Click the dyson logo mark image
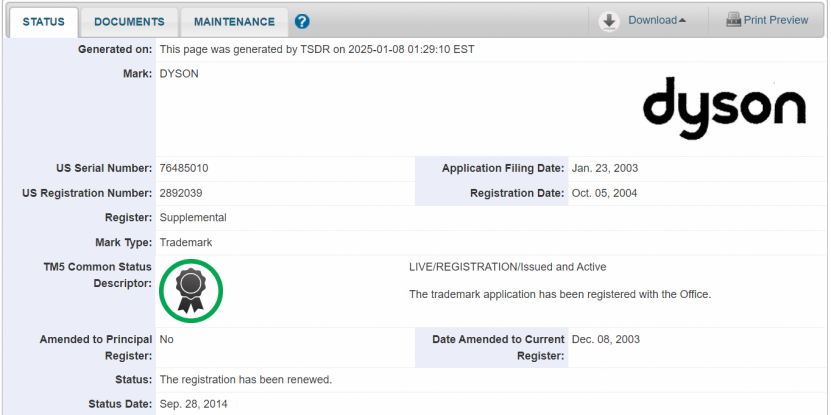This screenshot has width=831, height=415. tap(724, 108)
